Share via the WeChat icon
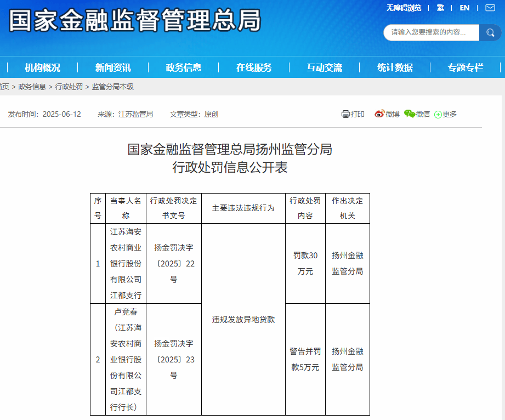 point(410,113)
